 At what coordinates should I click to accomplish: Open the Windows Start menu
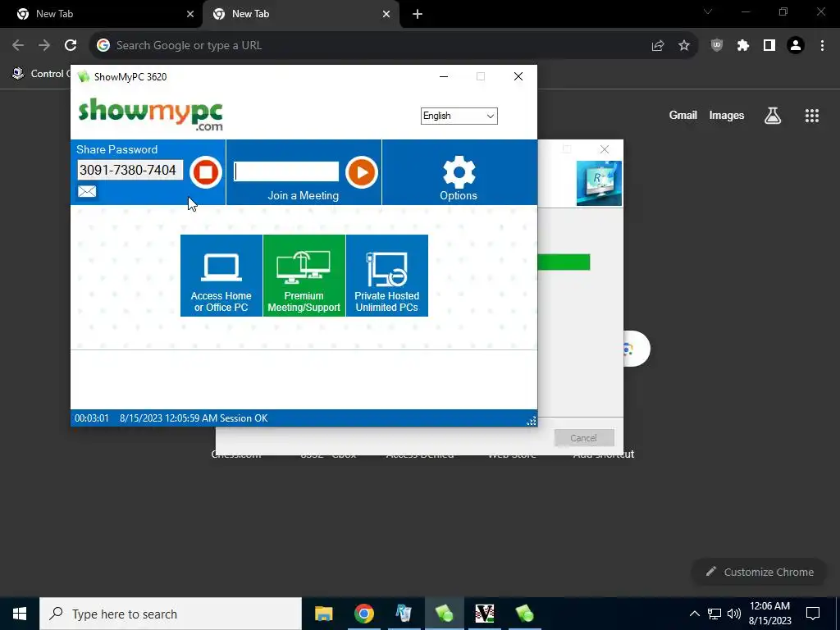[x=20, y=614]
